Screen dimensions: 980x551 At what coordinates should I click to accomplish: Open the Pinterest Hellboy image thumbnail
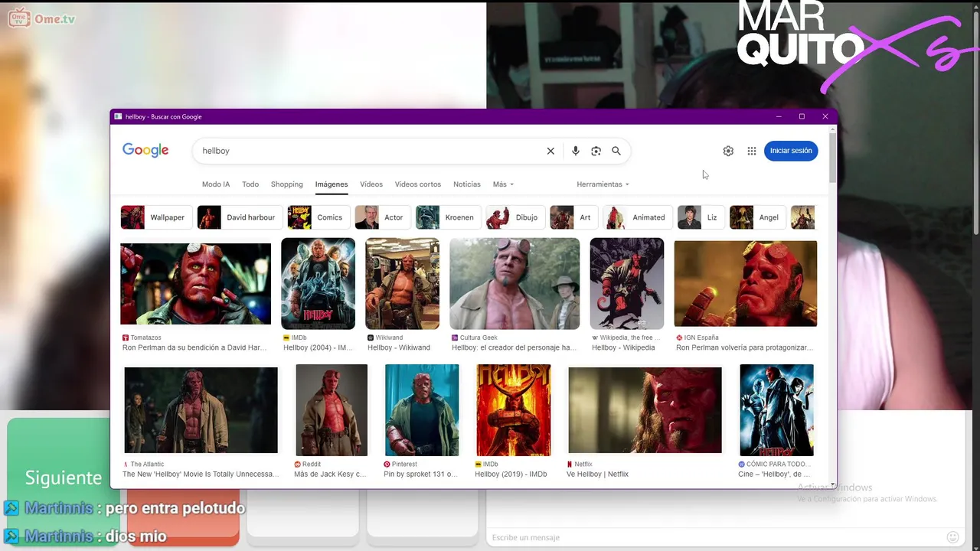[x=422, y=410]
